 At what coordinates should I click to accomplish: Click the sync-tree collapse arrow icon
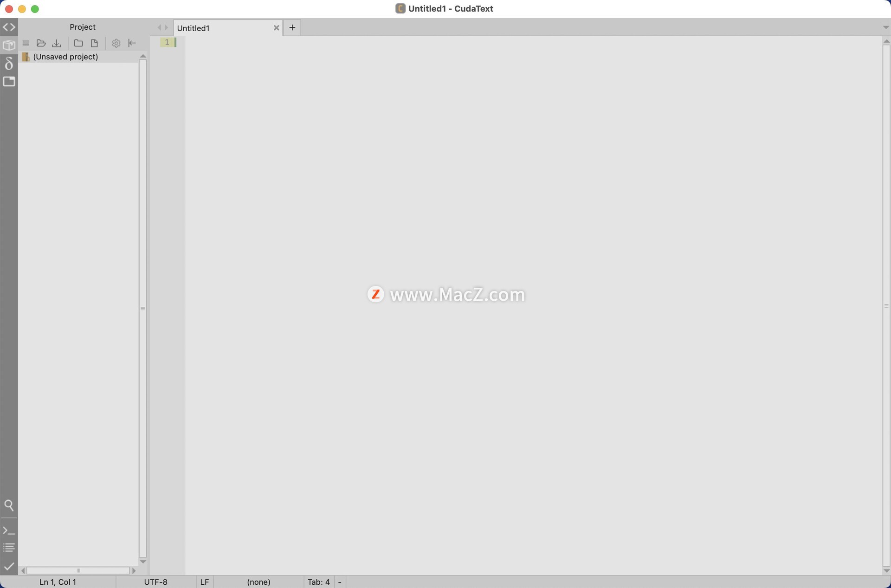point(132,43)
